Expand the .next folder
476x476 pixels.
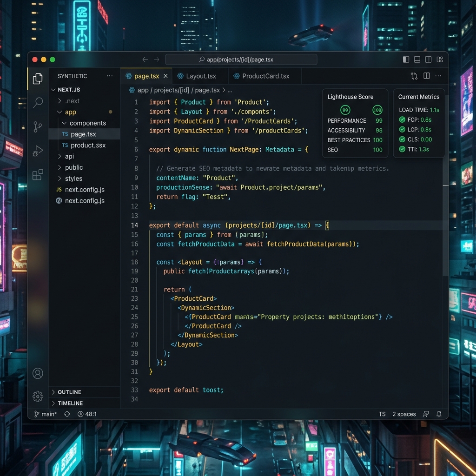click(59, 101)
